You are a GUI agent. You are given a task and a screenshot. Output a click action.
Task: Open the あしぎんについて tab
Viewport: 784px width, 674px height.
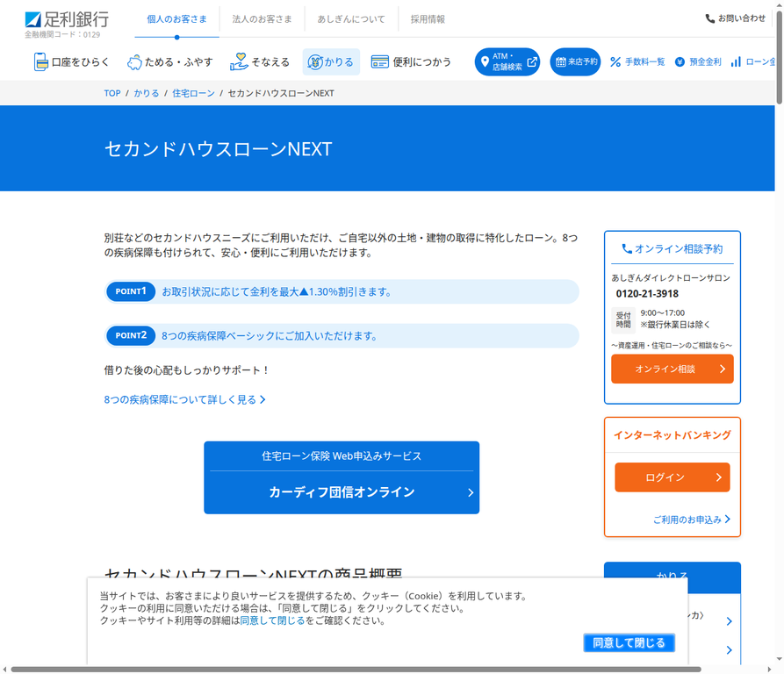351,19
